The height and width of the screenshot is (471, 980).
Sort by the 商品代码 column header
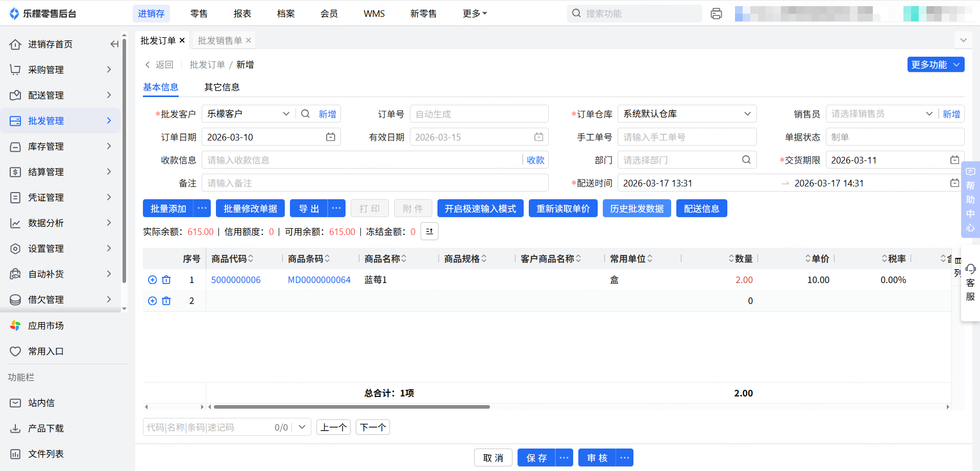(232, 259)
